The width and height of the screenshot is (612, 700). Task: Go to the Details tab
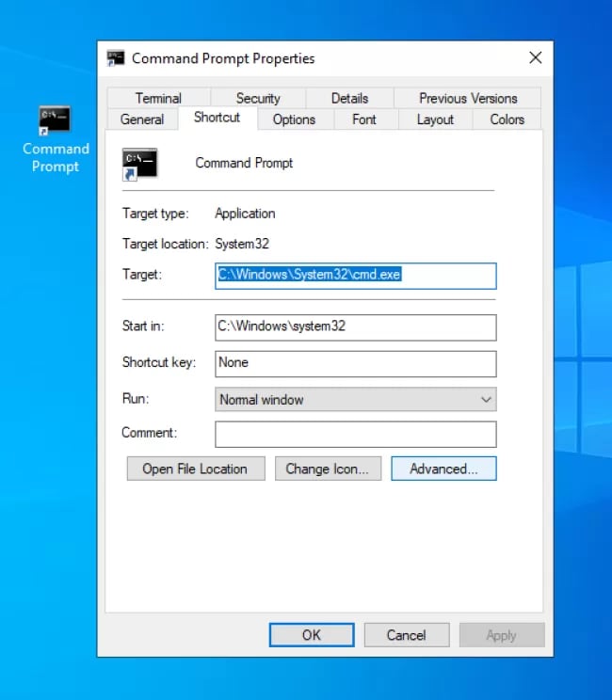point(349,98)
